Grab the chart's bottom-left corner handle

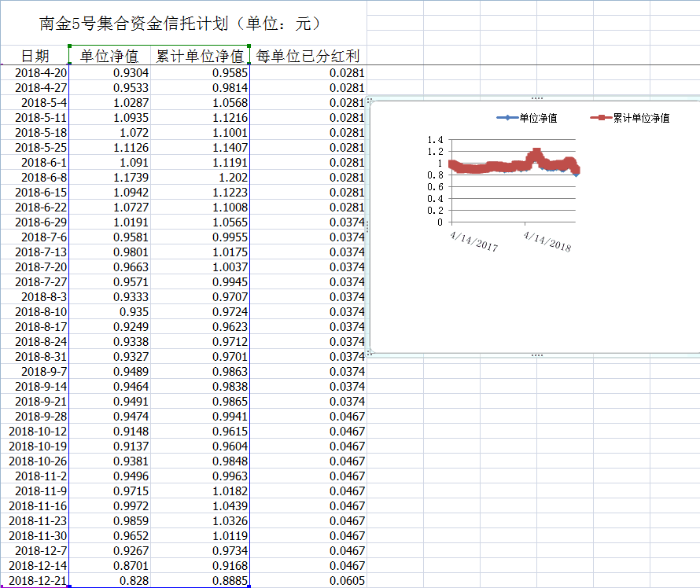tap(369, 353)
